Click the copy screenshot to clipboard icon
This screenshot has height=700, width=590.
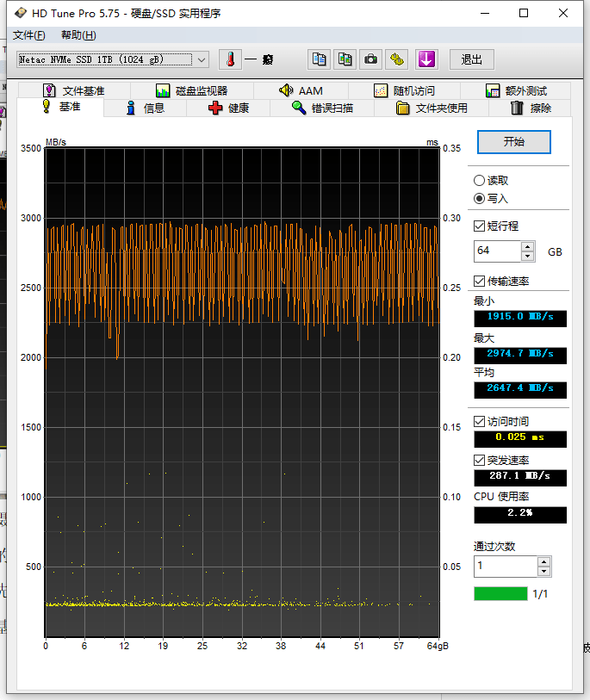point(345,59)
